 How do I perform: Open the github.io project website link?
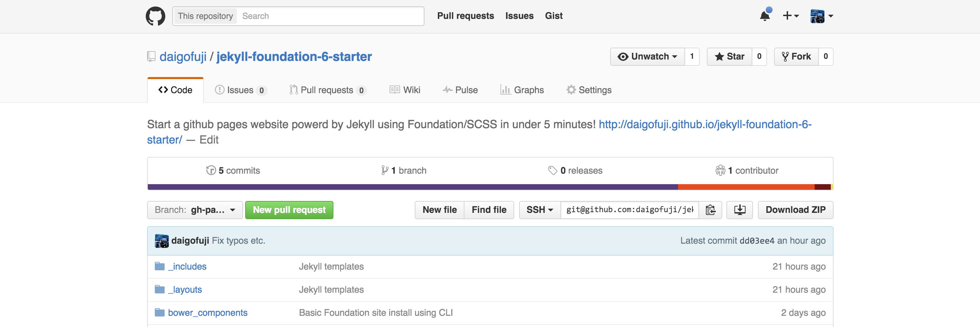pyautogui.click(x=705, y=124)
